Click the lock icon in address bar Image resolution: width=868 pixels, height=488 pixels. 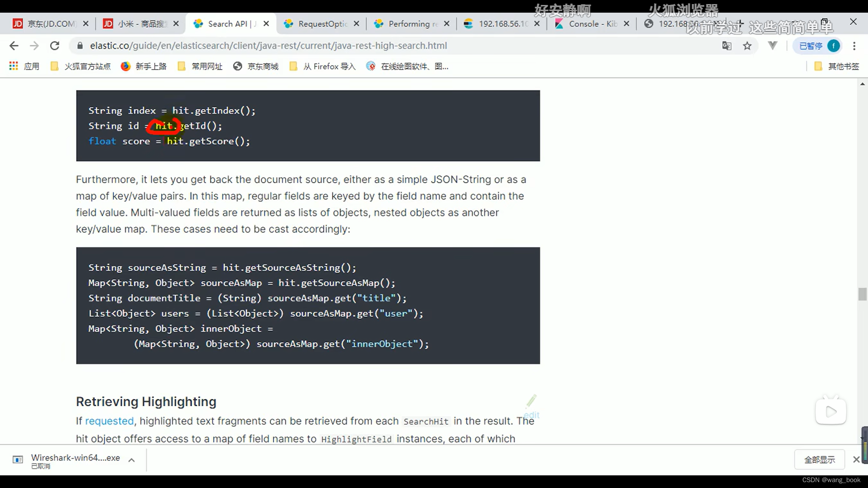[x=80, y=46]
